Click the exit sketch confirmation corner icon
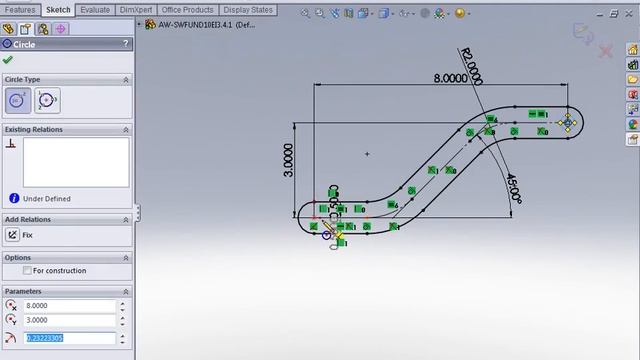This screenshot has height=360, width=640. [x=583, y=33]
